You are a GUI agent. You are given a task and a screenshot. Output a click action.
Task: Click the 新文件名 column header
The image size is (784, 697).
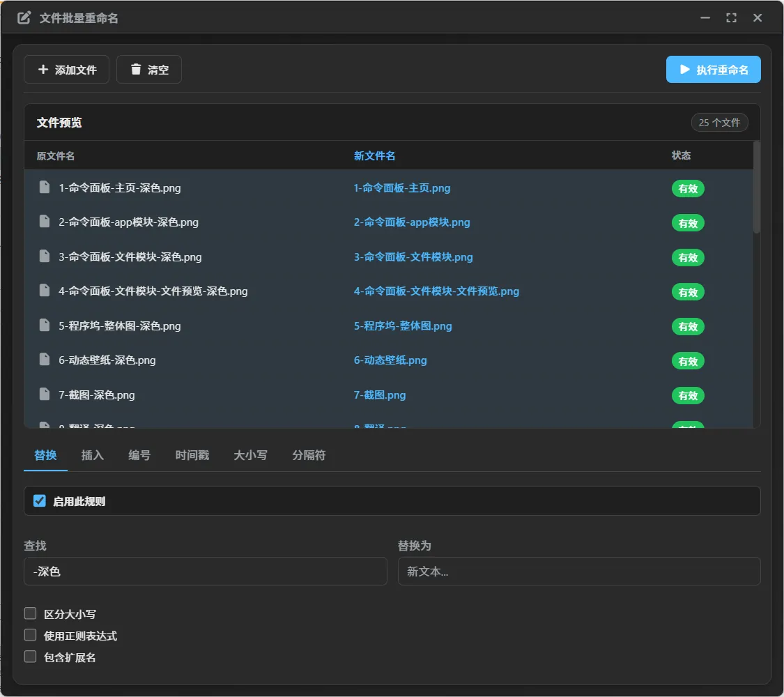[374, 156]
